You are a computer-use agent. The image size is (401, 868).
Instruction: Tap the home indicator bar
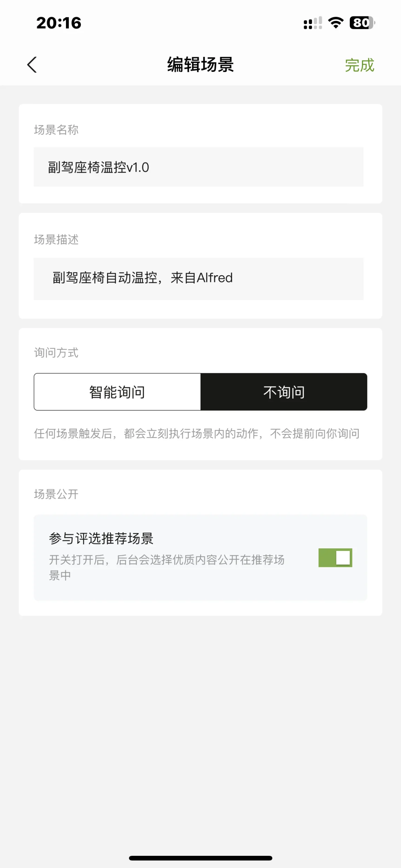200,858
